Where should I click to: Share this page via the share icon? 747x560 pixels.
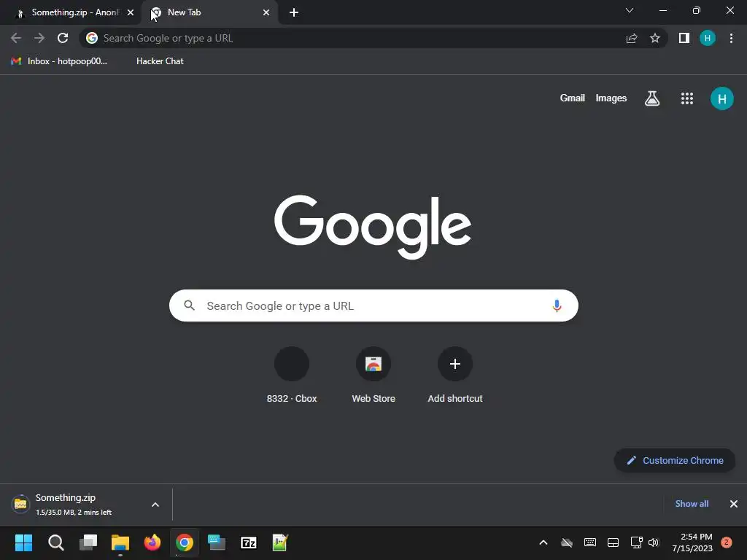632,38
